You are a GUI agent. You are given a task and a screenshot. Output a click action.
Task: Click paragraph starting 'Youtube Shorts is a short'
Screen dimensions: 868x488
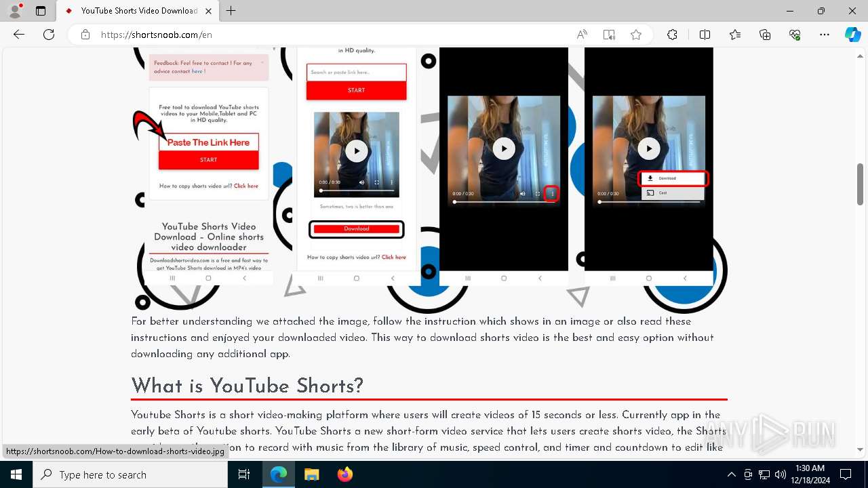tap(429, 431)
